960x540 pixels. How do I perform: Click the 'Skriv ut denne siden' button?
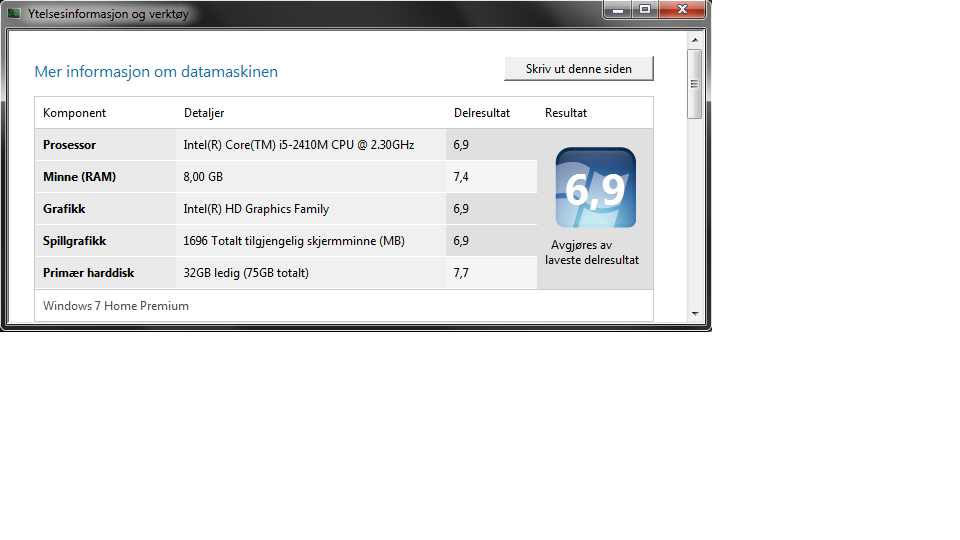coord(579,69)
